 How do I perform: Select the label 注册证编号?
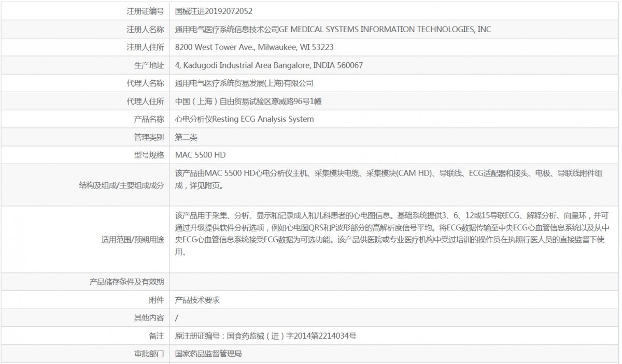pos(146,10)
